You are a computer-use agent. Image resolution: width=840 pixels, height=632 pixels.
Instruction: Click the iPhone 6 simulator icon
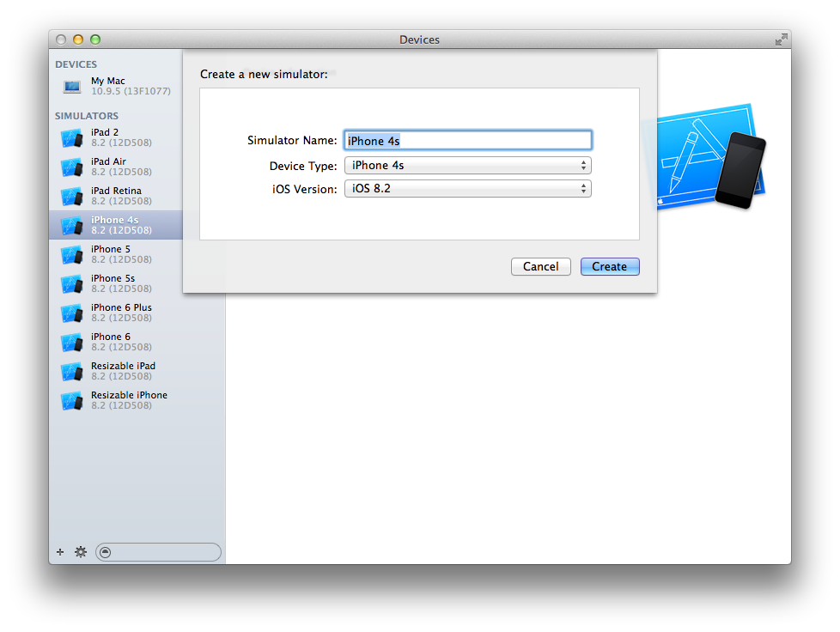72,343
